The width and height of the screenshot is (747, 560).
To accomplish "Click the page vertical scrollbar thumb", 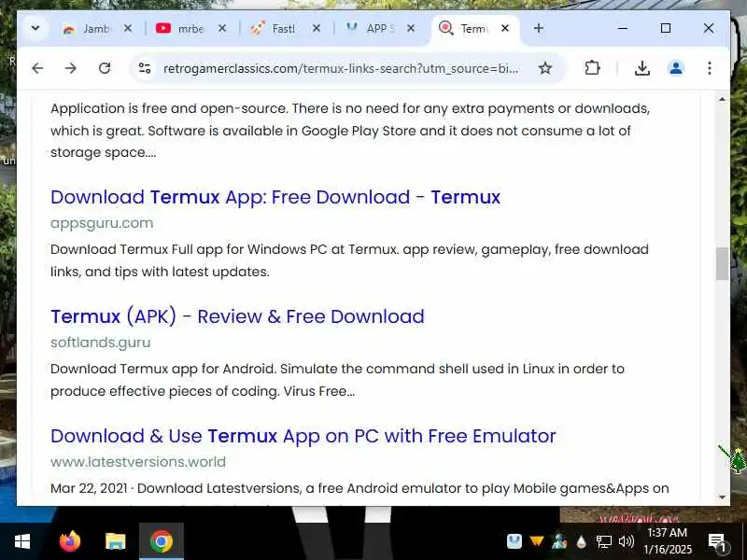I will [722, 263].
